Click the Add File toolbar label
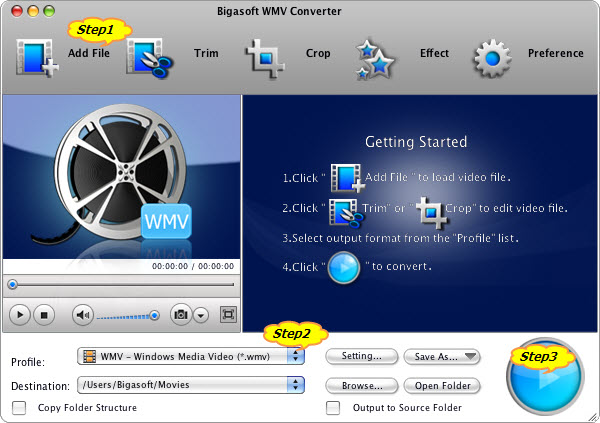Image resolution: width=600 pixels, height=423 pixels. click(x=89, y=53)
